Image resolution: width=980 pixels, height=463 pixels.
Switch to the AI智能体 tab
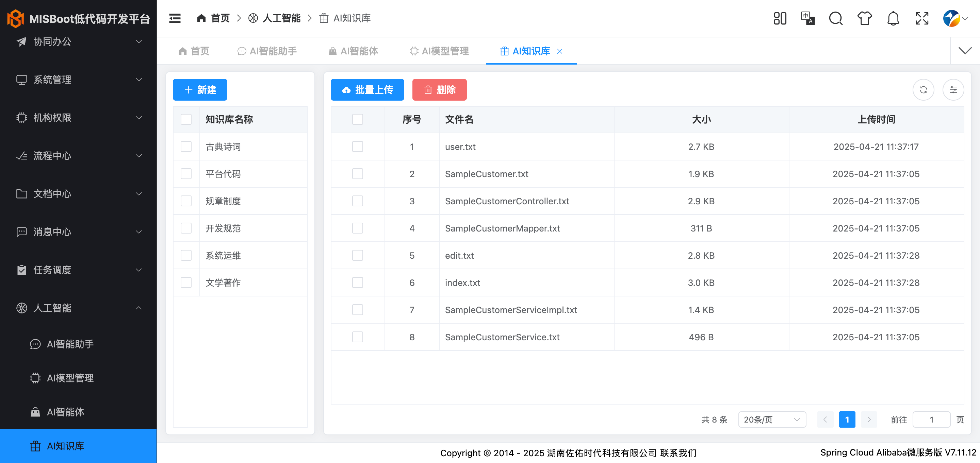(x=354, y=51)
